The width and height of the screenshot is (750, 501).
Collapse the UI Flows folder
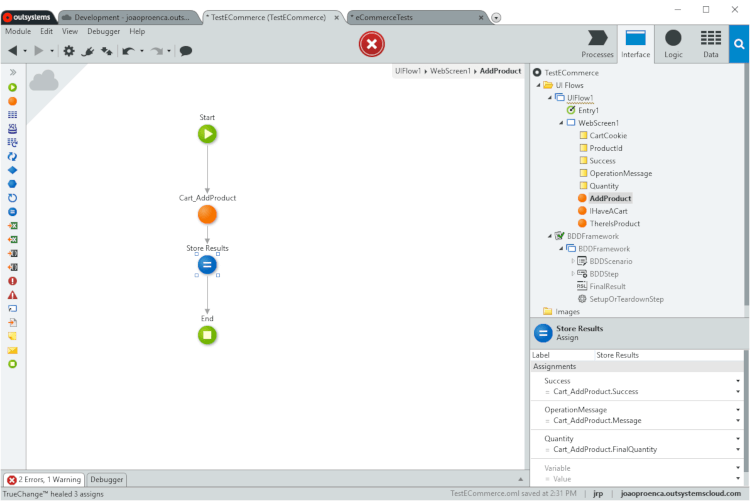pos(539,85)
